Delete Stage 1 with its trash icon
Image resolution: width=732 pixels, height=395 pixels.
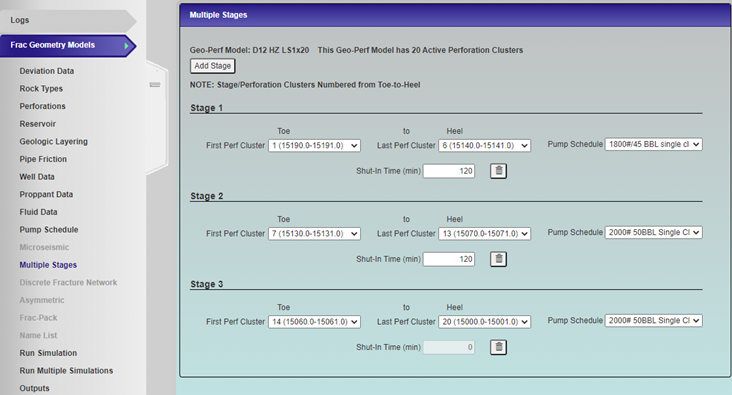coord(498,171)
